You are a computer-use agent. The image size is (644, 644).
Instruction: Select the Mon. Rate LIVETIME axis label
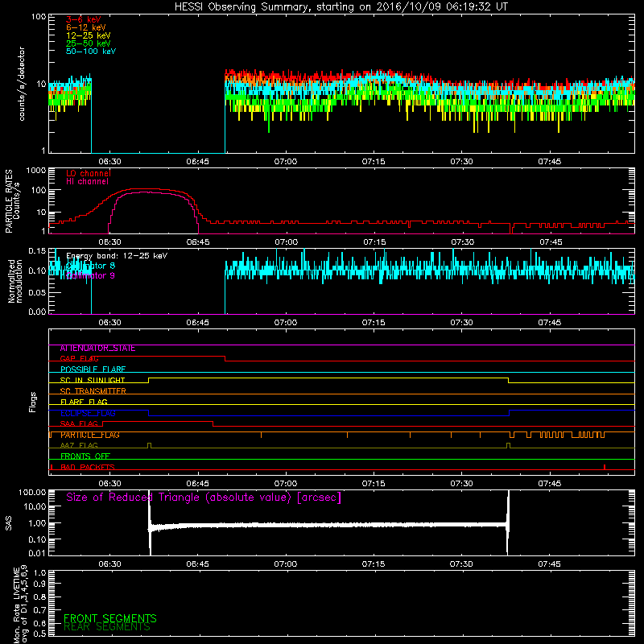[20, 605]
